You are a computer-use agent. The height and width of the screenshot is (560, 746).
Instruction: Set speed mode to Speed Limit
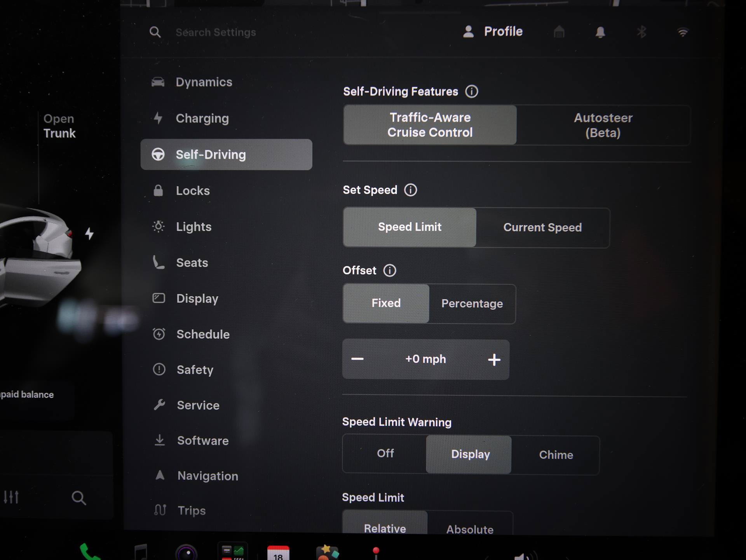coord(410,227)
